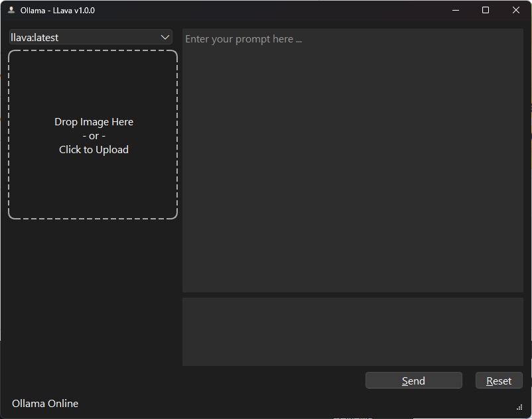
Task: Click the Ollama Online status text
Action: pos(44,403)
